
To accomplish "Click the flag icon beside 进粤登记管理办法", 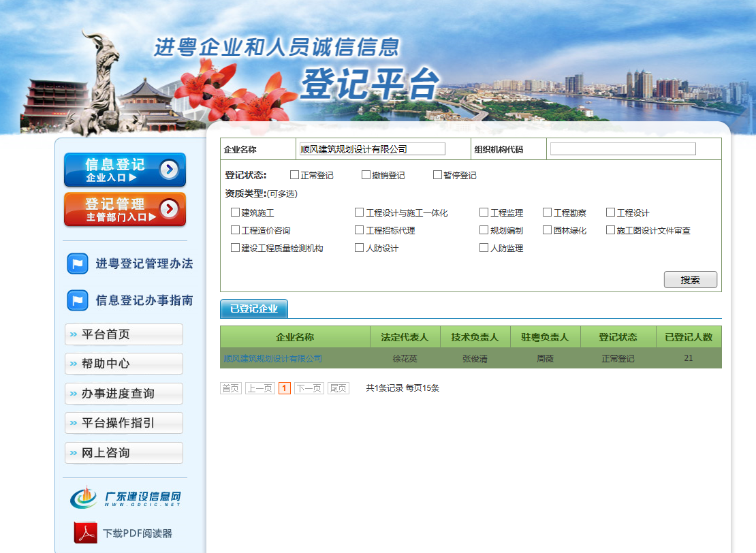I will click(x=77, y=264).
